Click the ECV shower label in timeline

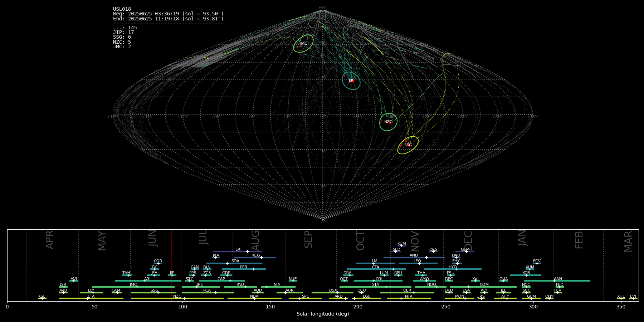537,261
